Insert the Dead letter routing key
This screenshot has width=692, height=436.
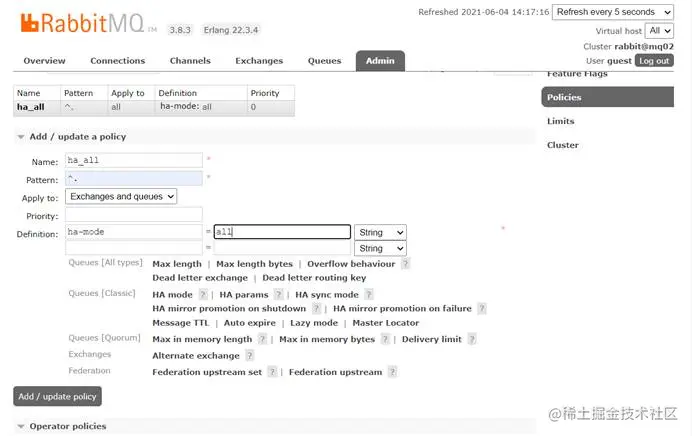click(x=314, y=278)
